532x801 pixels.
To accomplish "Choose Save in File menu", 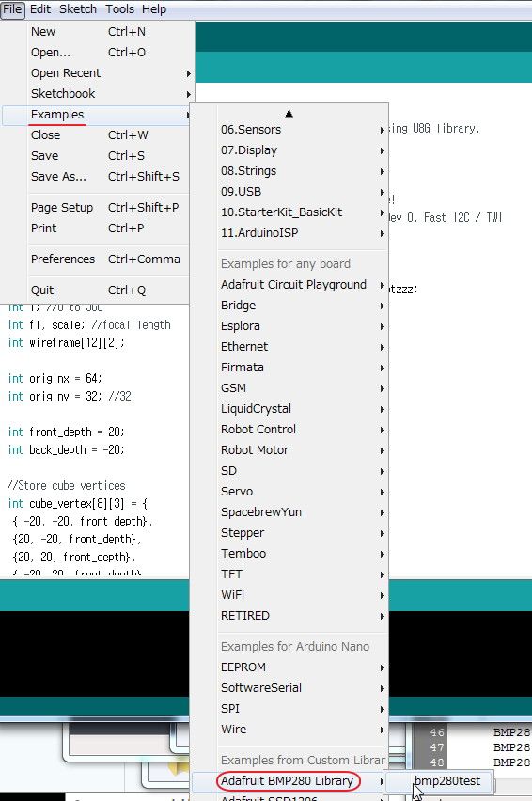I will coord(96,156).
